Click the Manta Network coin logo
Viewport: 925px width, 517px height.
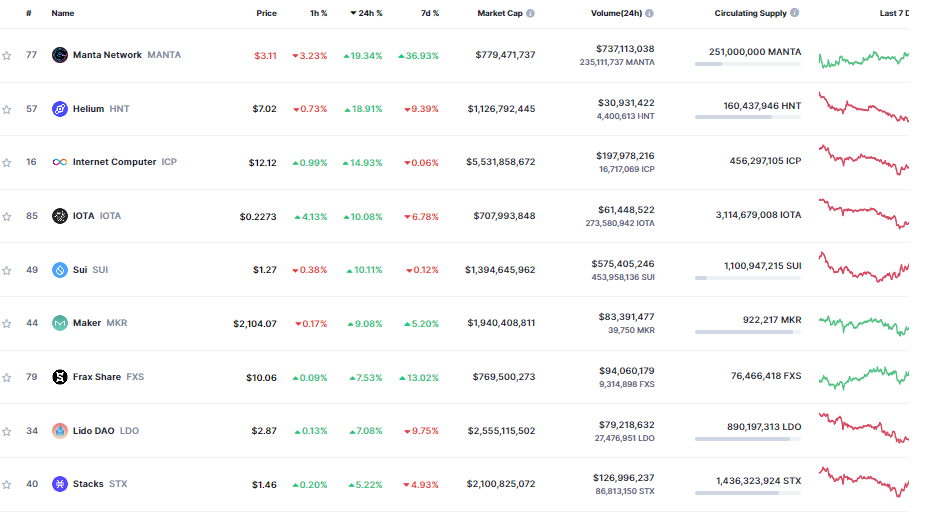click(x=59, y=55)
